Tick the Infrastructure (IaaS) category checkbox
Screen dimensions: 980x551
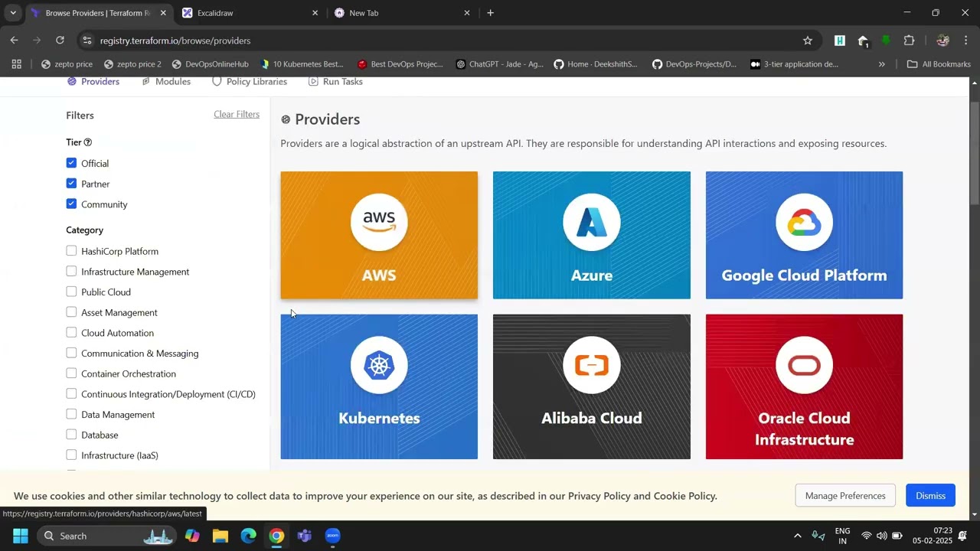click(x=71, y=455)
